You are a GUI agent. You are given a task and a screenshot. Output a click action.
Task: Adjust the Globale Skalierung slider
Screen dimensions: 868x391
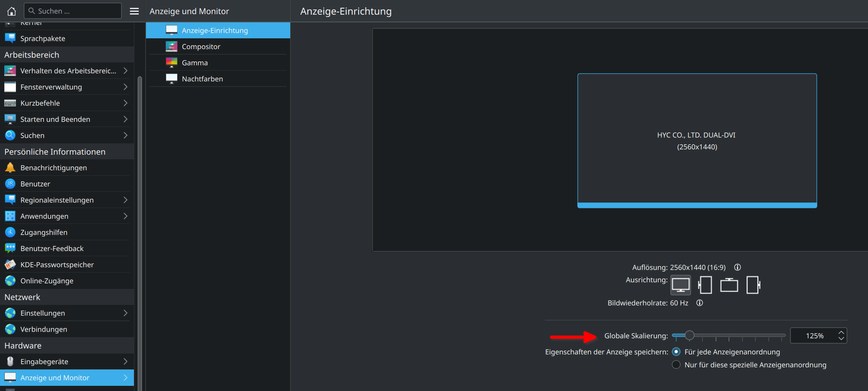click(x=690, y=335)
